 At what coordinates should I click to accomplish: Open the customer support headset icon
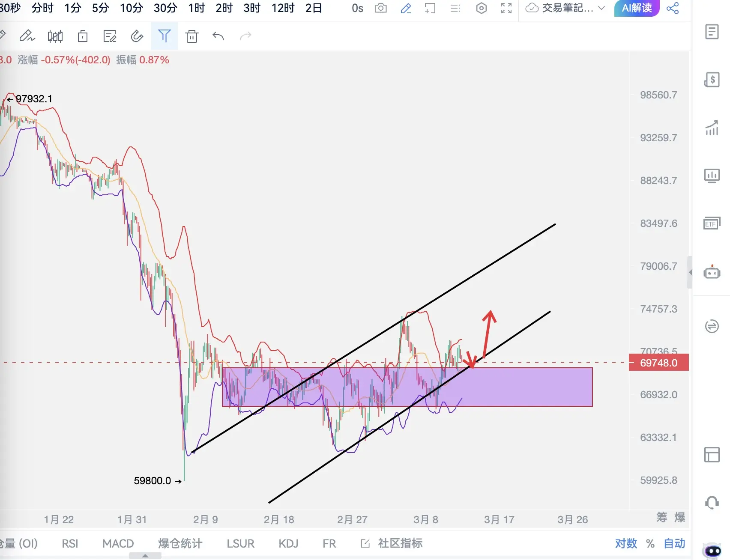click(712, 502)
